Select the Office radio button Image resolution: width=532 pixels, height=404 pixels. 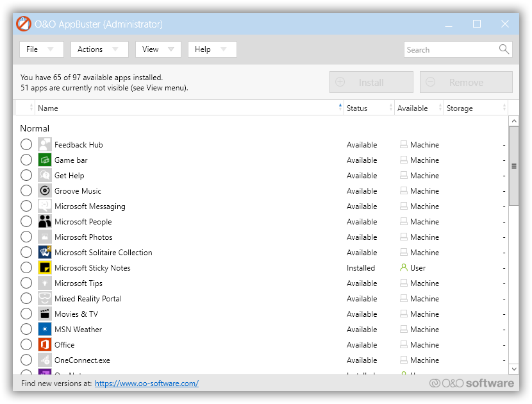click(x=26, y=344)
